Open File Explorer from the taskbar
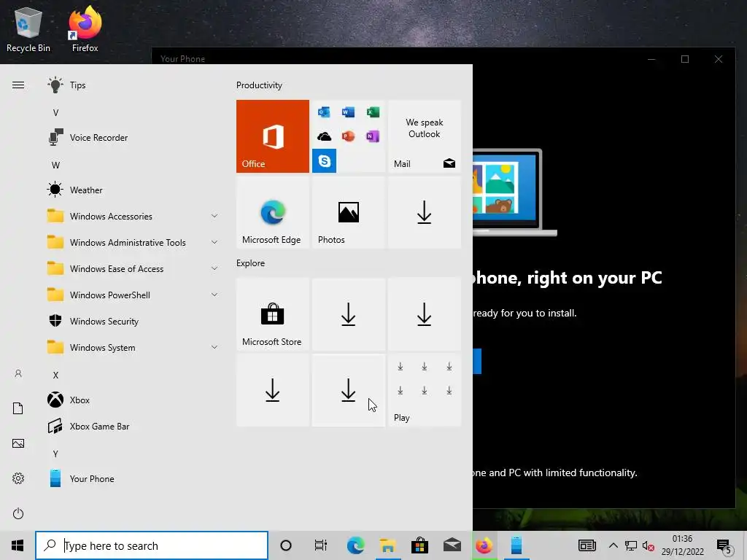Image resolution: width=747 pixels, height=560 pixels. tap(388, 545)
